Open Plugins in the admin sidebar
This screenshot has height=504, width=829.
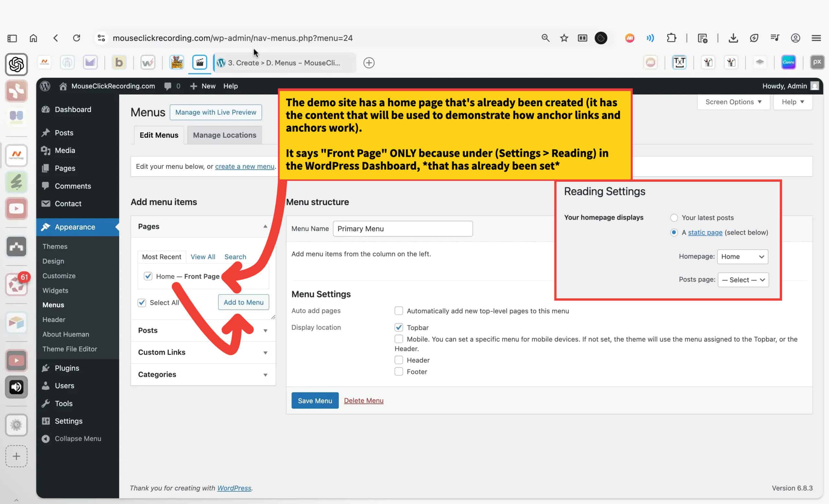pos(67,368)
